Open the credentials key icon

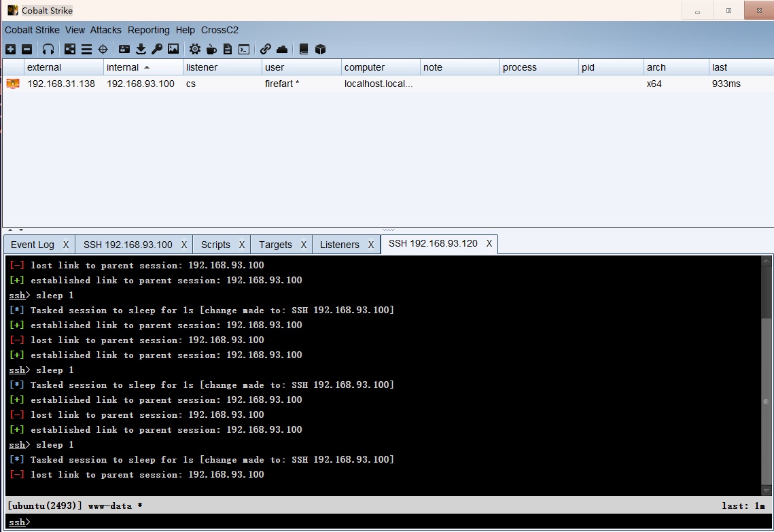pos(157,49)
